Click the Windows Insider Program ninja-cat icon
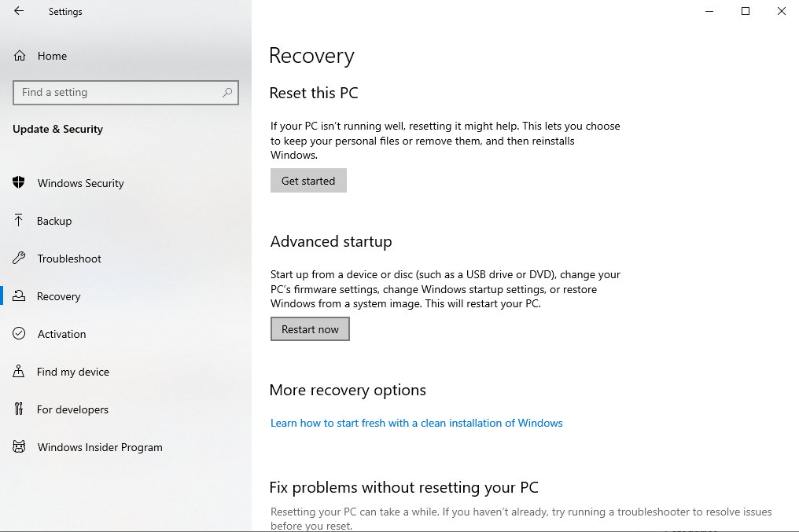Screen dimensions: 799x532 (18, 447)
